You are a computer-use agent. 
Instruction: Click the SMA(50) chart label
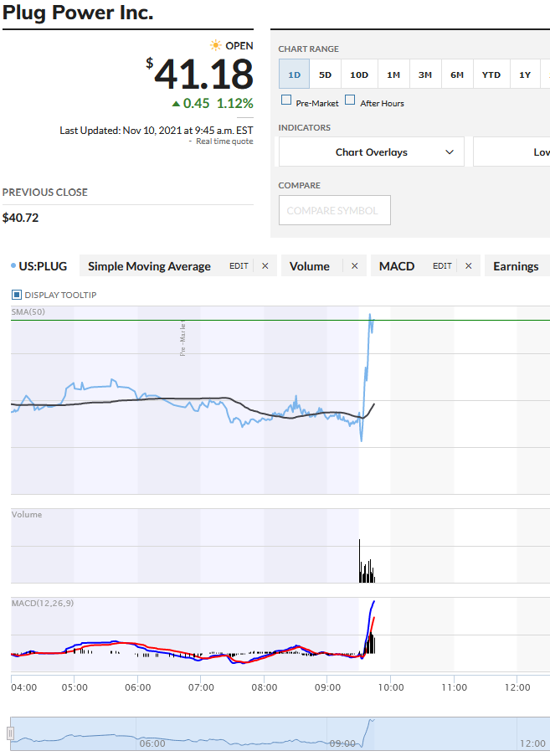[x=28, y=312]
